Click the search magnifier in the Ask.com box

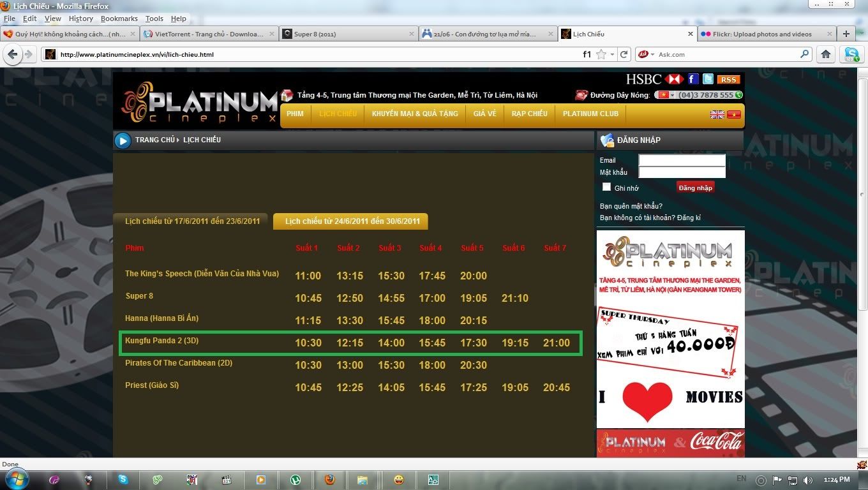point(805,54)
